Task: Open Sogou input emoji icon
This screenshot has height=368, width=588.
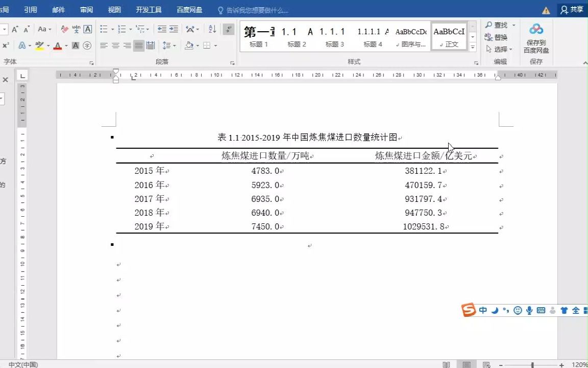Action: click(x=518, y=310)
